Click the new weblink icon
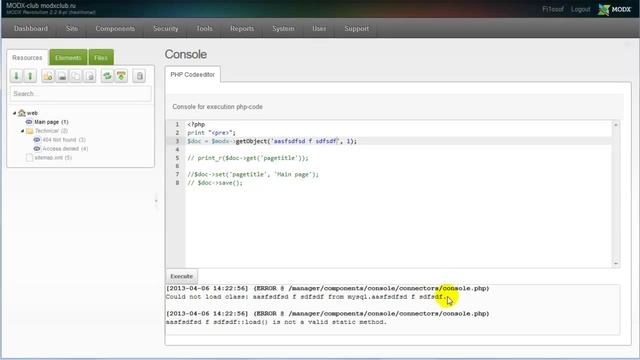Screen dimensions: 640x360 coord(62,76)
